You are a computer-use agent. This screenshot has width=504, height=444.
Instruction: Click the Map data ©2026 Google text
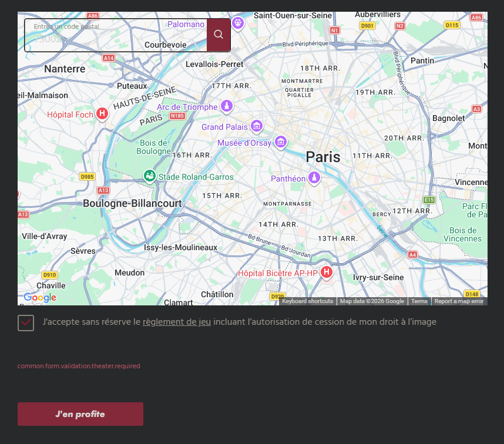[x=372, y=301]
